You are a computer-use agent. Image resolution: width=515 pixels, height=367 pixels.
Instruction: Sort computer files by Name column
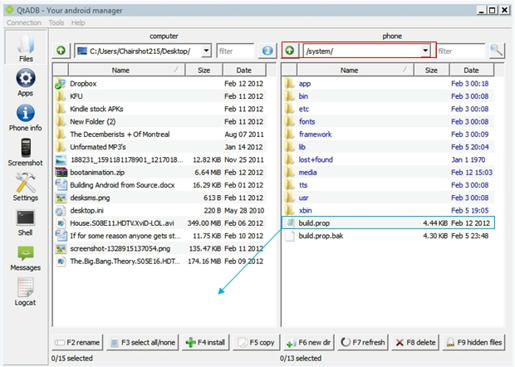[x=127, y=70]
